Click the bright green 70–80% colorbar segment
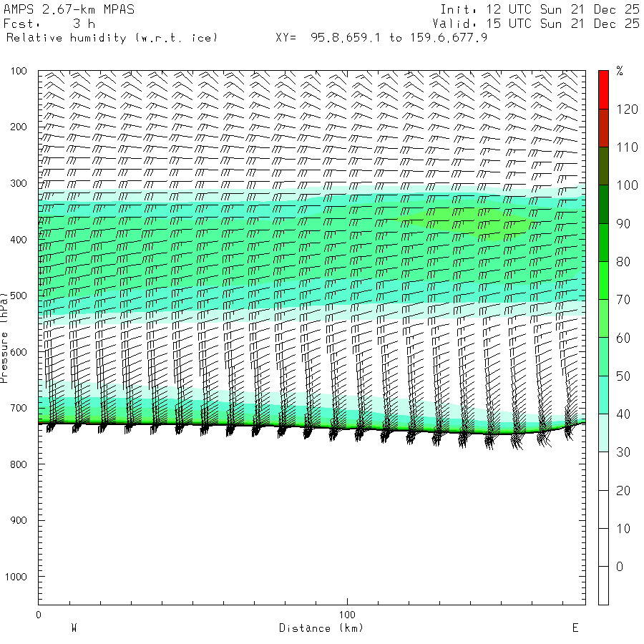Viewport: 644px width, 644px height. point(603,280)
